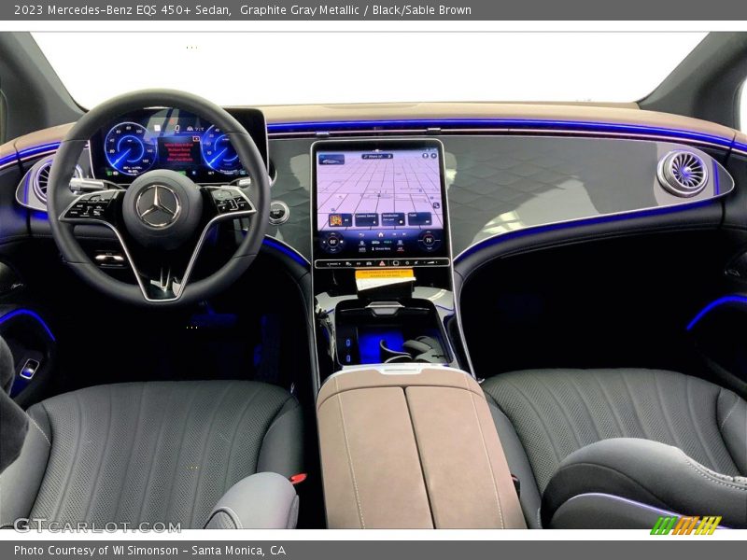The image size is (747, 560).
Task: Push the engine start/stop button
Action: point(278,213)
